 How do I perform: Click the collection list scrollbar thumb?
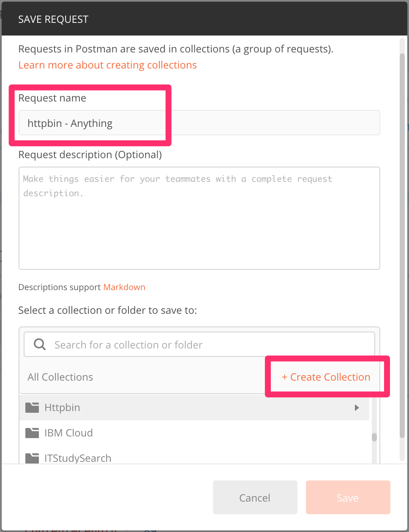click(374, 437)
